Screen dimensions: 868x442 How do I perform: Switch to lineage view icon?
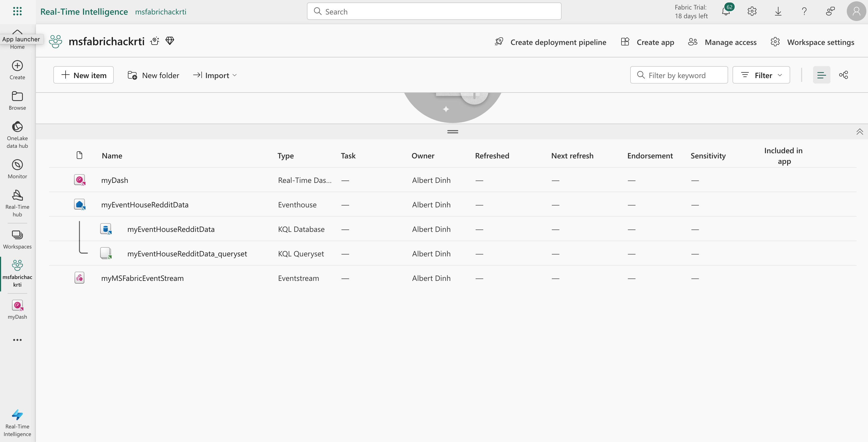tap(844, 75)
